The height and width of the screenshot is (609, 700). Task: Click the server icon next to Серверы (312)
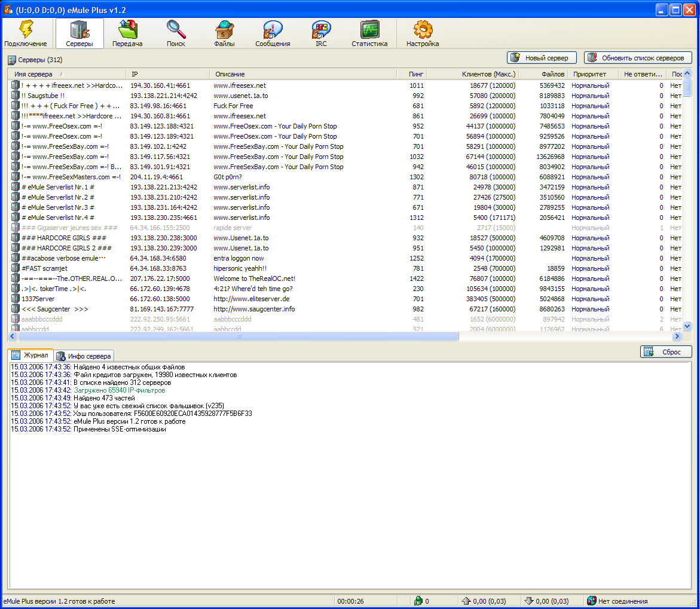(x=11, y=60)
